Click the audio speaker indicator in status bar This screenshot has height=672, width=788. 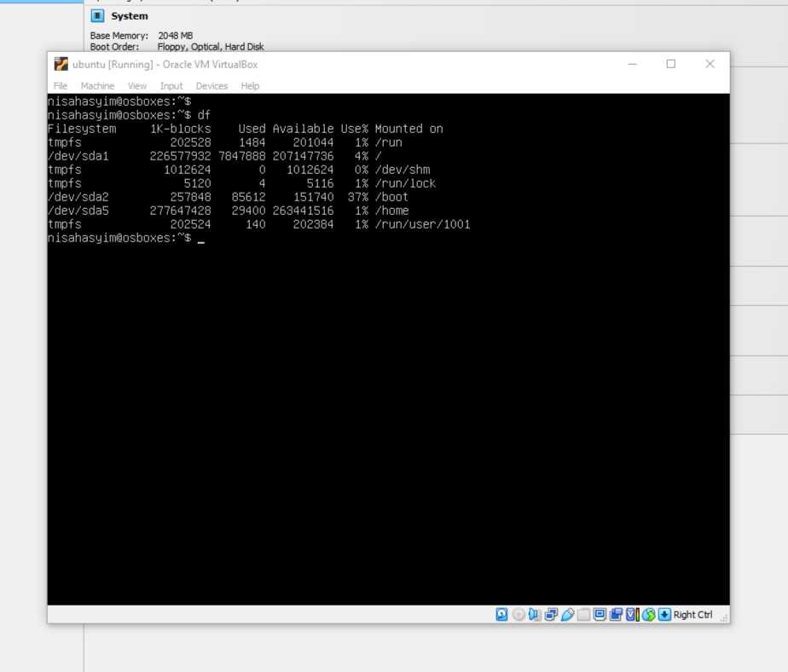point(534,614)
